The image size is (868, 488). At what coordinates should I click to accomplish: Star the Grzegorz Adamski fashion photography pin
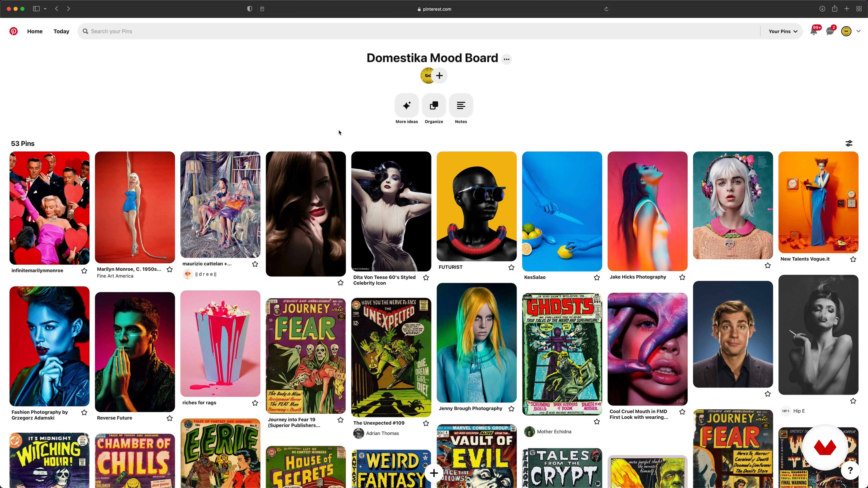click(84, 413)
